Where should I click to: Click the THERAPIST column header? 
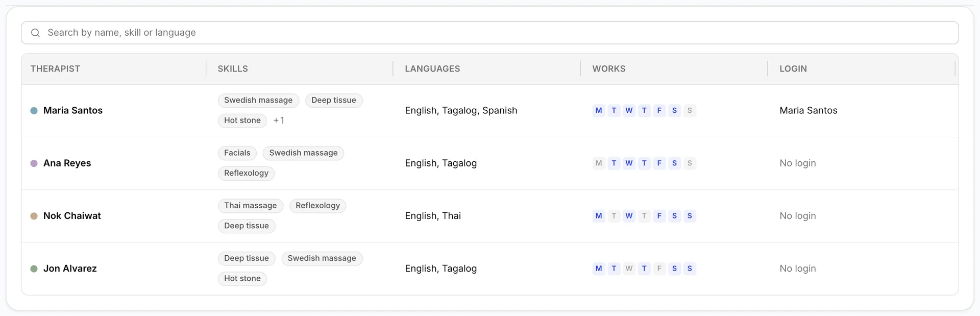coord(55,69)
